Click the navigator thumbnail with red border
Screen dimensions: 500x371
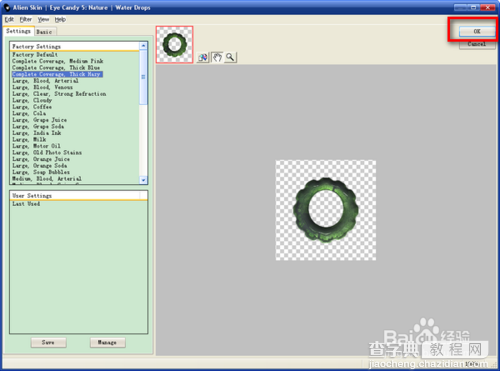pos(175,45)
